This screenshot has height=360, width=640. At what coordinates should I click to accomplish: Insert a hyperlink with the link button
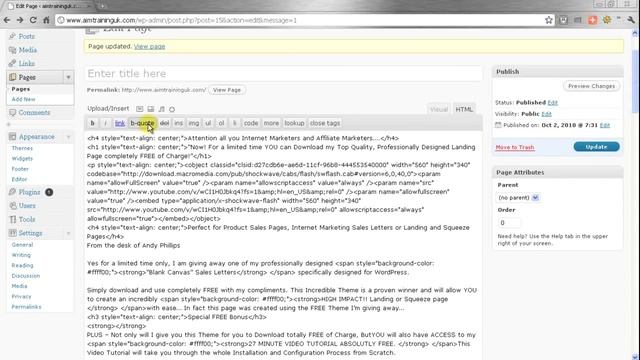tap(120, 123)
